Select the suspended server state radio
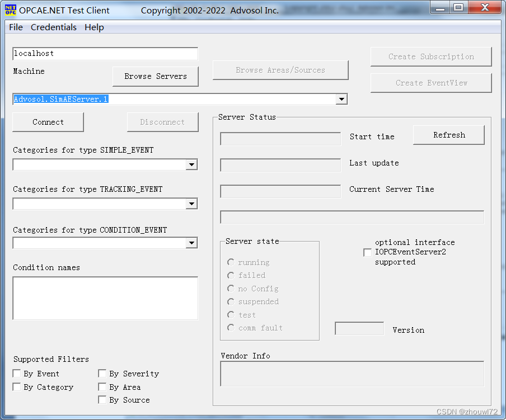The width and height of the screenshot is (506, 420). pyautogui.click(x=231, y=301)
